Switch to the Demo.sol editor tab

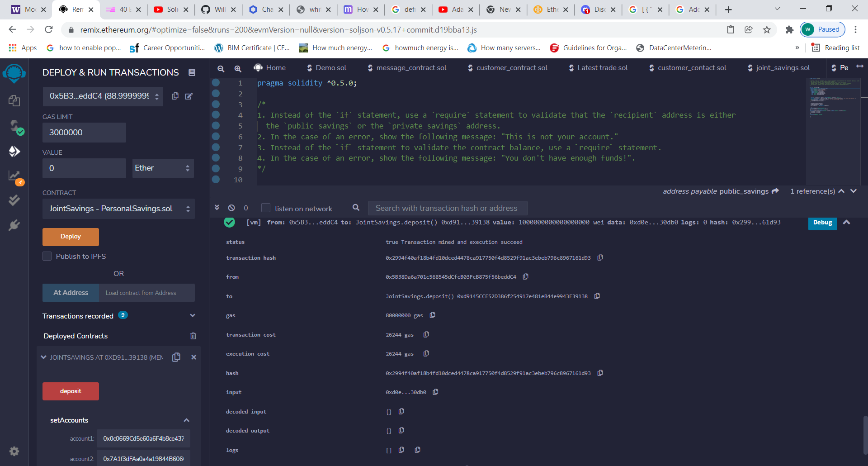pos(326,68)
